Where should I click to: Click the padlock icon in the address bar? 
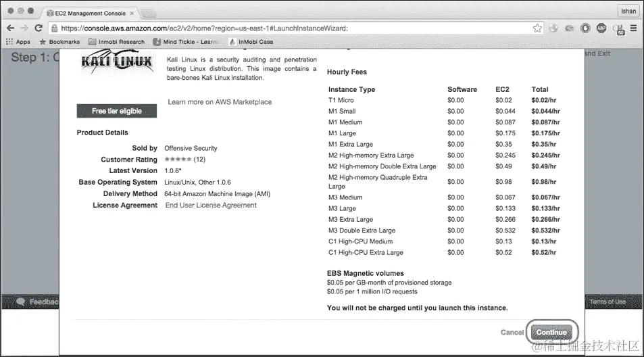[54, 28]
